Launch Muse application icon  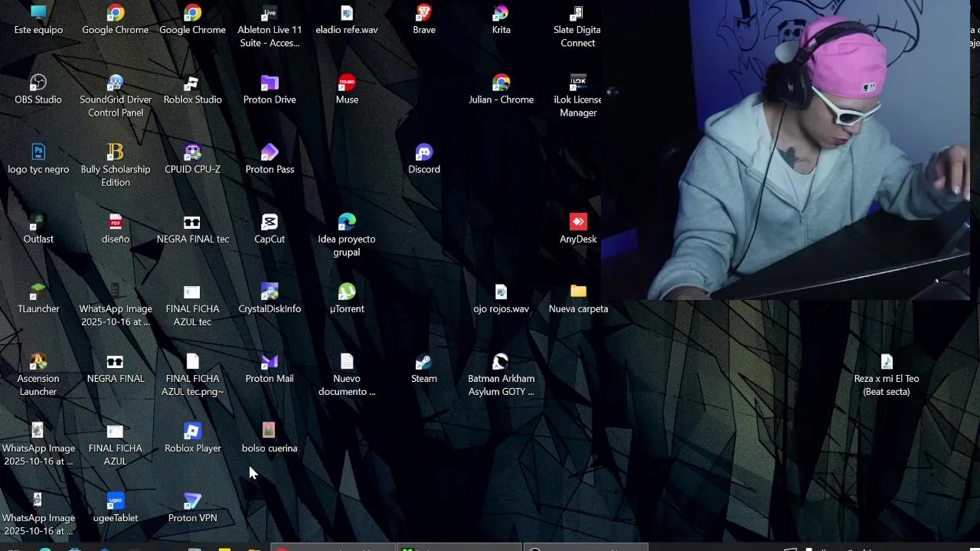(347, 90)
